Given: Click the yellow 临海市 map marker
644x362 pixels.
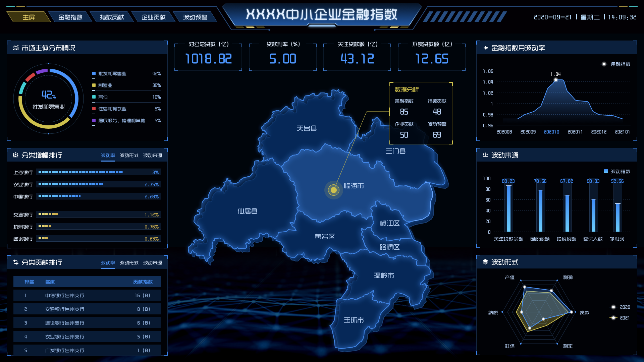Looking at the screenshot, I should pyautogui.click(x=334, y=190).
